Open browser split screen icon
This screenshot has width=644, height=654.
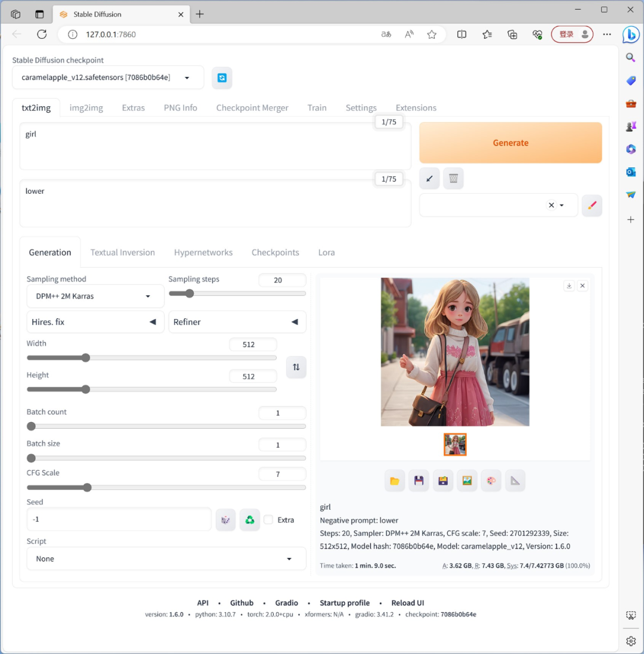(462, 34)
